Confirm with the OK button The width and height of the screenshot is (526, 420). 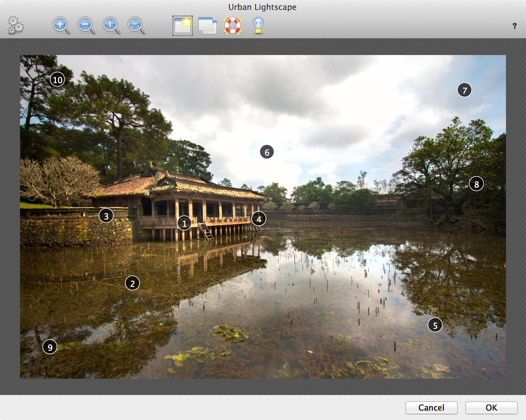coord(491,407)
